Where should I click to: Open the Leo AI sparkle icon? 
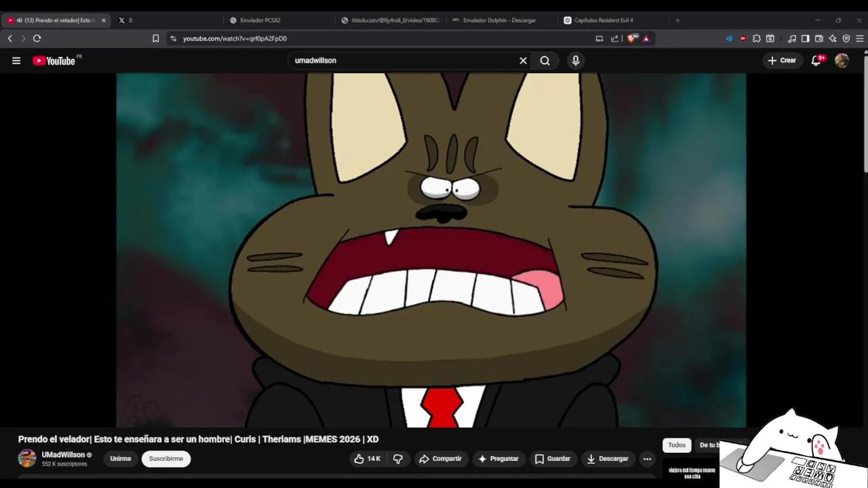tap(833, 39)
